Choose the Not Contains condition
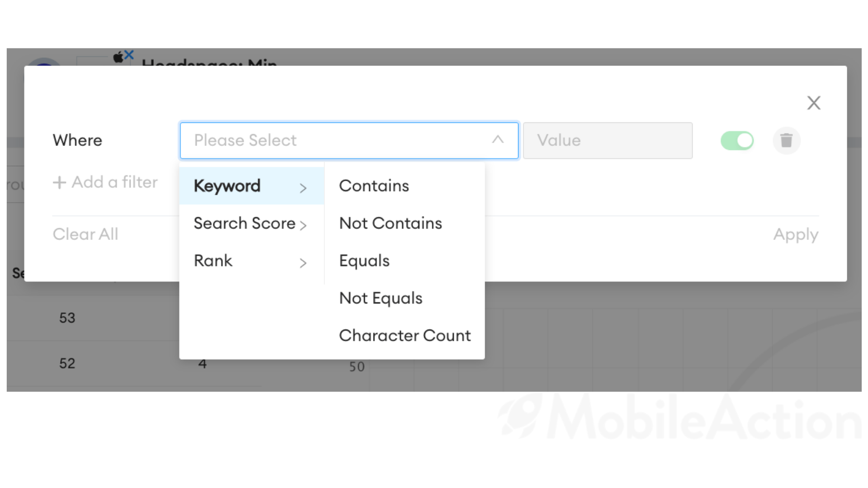The image size is (868, 488). pos(391,223)
